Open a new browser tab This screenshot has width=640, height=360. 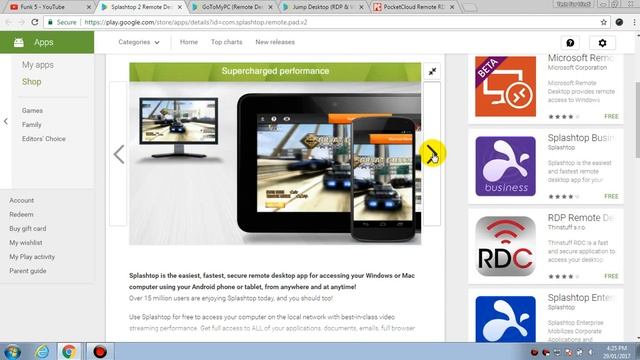point(470,7)
